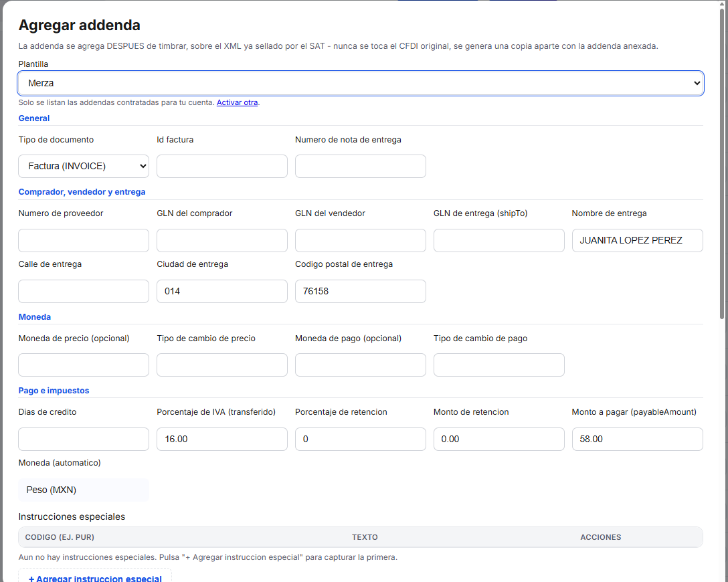
Task: Click the Tipo de cambio de precio input
Action: pos(222,365)
